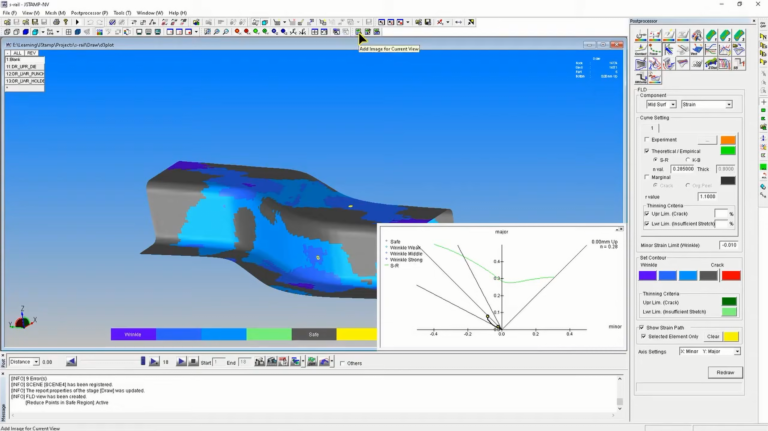768x431 pixels.
Task: Toggle Upr Lim. (Crack) checkbox
Action: pos(647,214)
